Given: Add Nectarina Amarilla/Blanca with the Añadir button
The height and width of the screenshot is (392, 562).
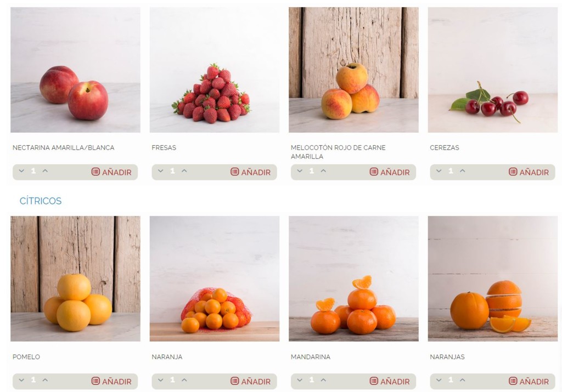Looking at the screenshot, I should (x=111, y=172).
